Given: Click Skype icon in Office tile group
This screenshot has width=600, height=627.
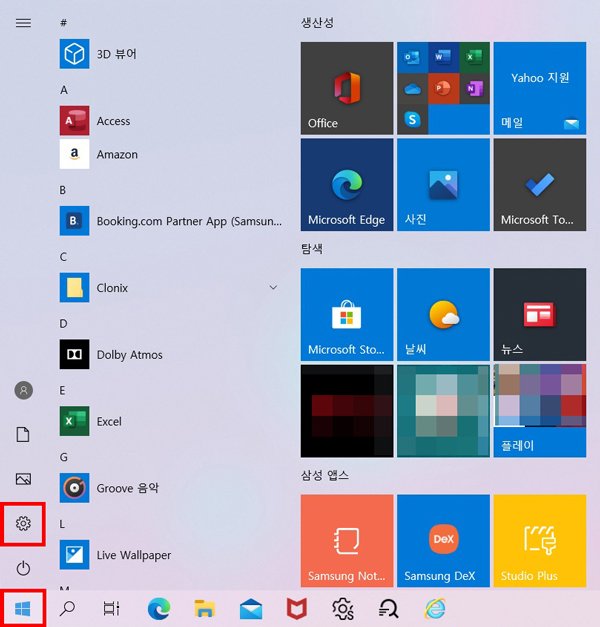Looking at the screenshot, I should pos(412,119).
